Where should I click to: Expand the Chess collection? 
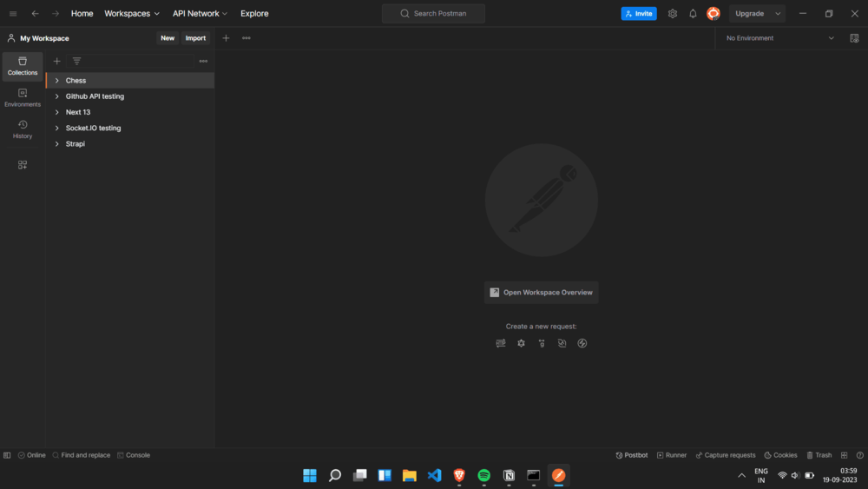[x=56, y=81]
